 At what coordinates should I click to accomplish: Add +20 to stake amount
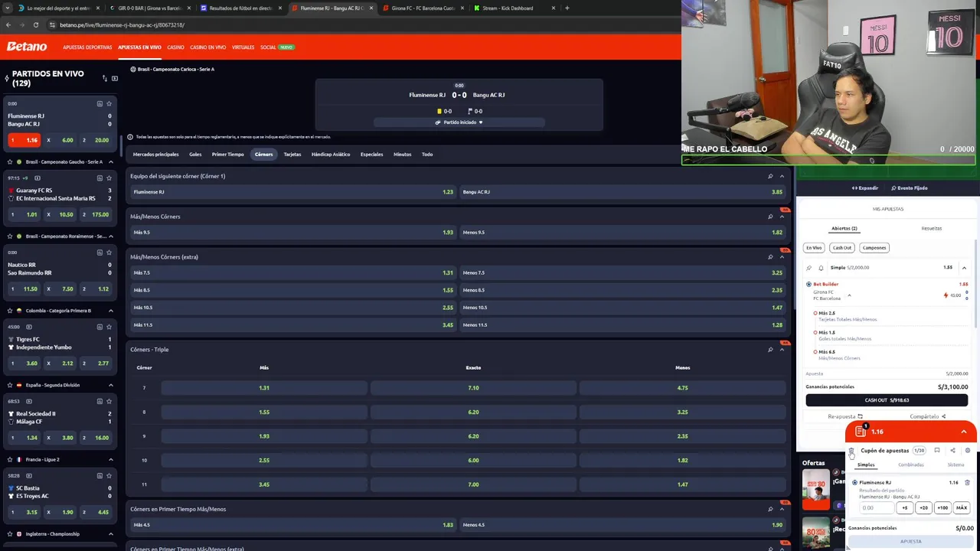(x=923, y=508)
